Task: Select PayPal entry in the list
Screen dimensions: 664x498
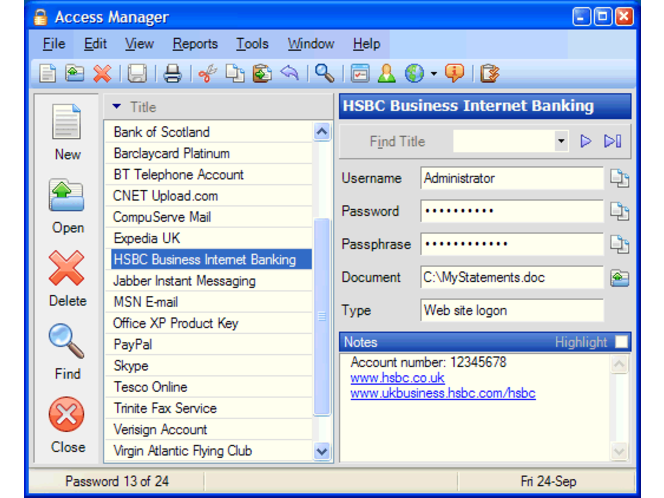Action: pyautogui.click(x=208, y=345)
